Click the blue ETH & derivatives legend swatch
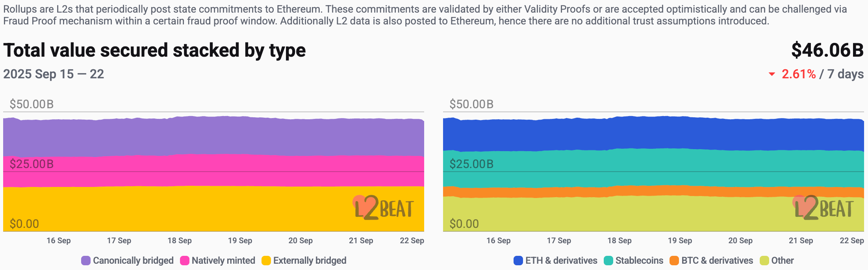 coord(518,261)
